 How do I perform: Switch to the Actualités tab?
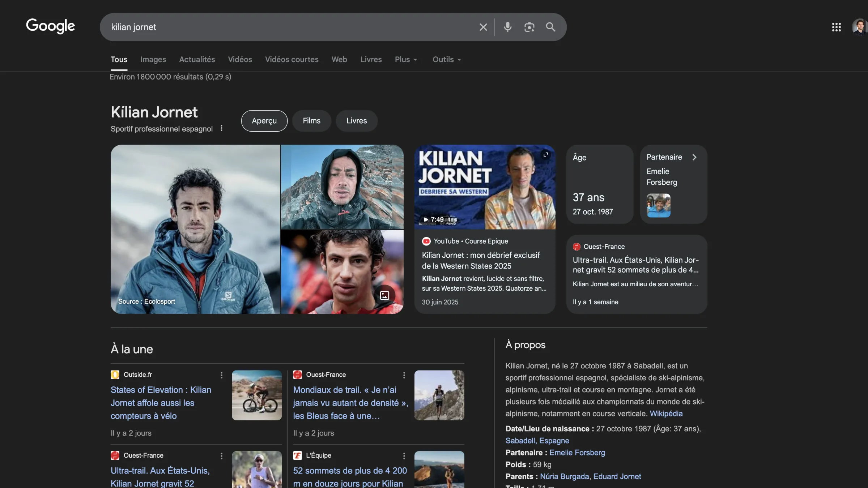click(197, 60)
